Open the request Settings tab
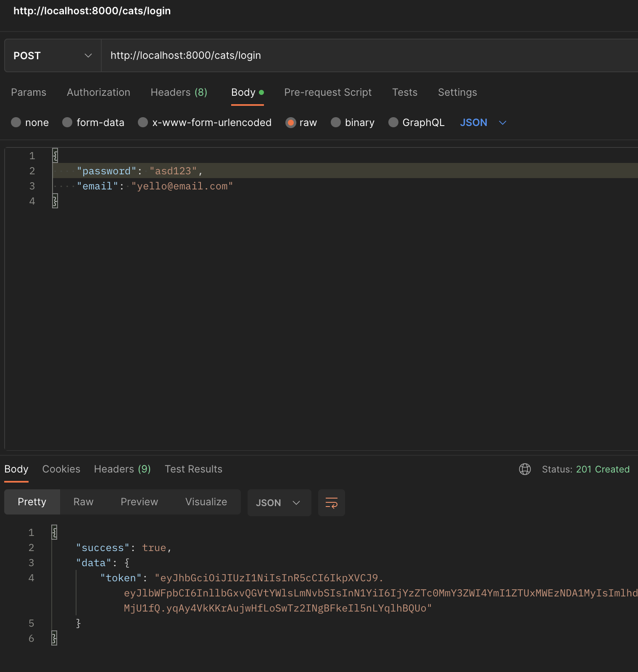Image resolution: width=638 pixels, height=672 pixels. point(457,92)
